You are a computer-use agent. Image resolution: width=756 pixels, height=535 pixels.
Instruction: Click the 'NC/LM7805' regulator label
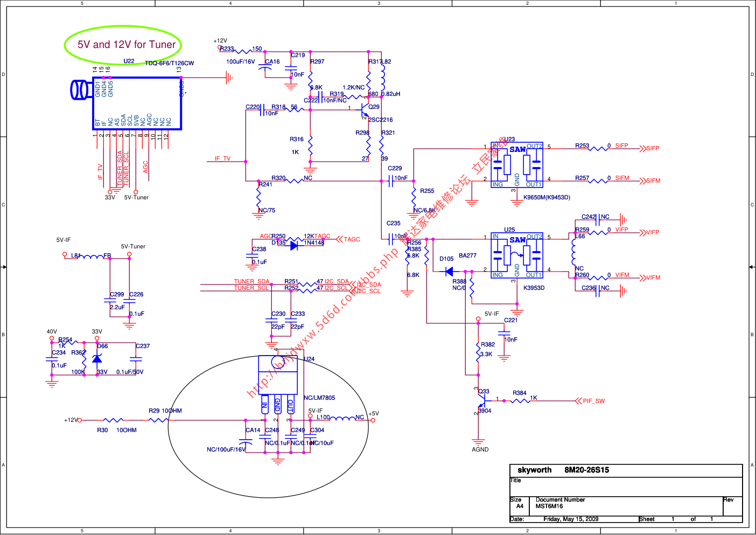[x=319, y=398]
